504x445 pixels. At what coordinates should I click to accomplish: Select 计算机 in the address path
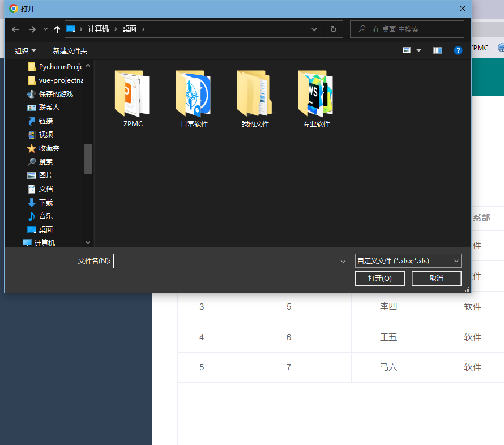(x=99, y=29)
